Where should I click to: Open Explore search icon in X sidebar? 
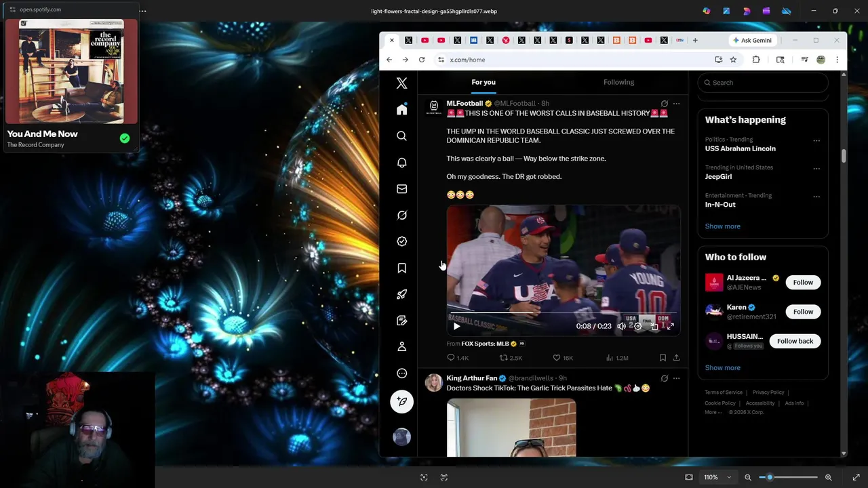401,136
